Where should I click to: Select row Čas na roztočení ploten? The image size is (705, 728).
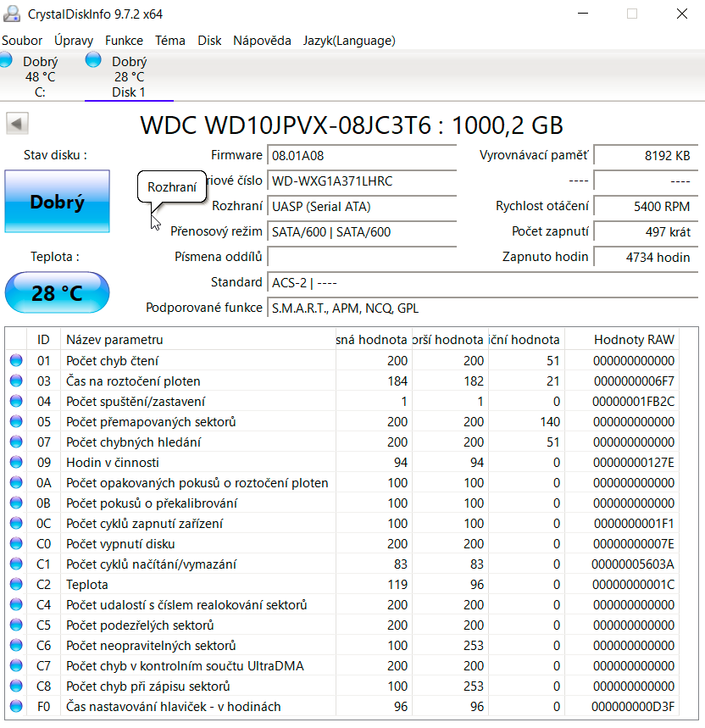342,381
